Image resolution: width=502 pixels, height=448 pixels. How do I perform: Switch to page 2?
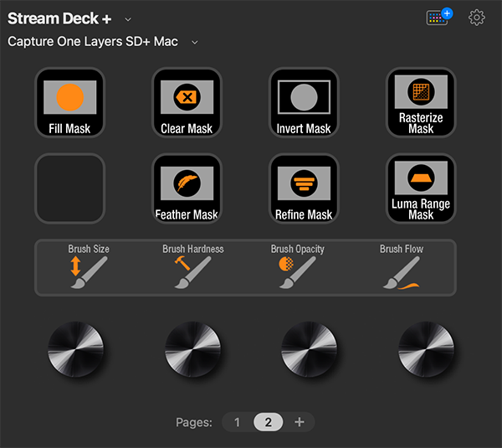point(268,422)
